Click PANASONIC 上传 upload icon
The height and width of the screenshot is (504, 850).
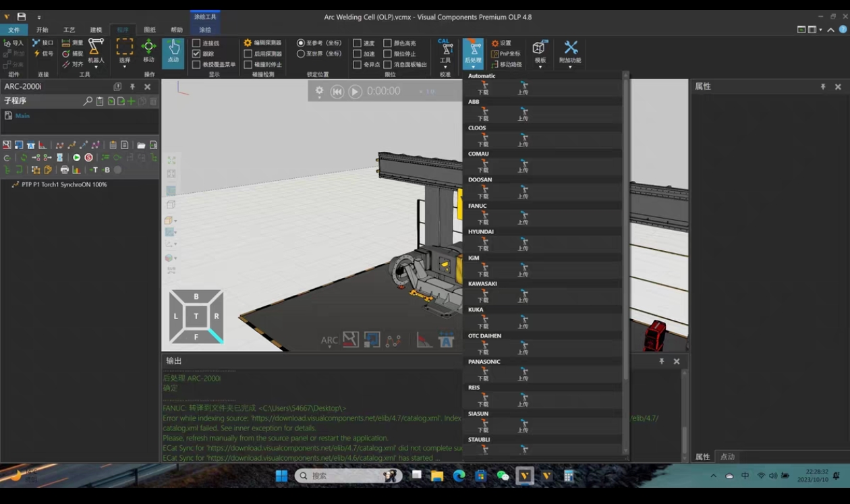click(523, 374)
